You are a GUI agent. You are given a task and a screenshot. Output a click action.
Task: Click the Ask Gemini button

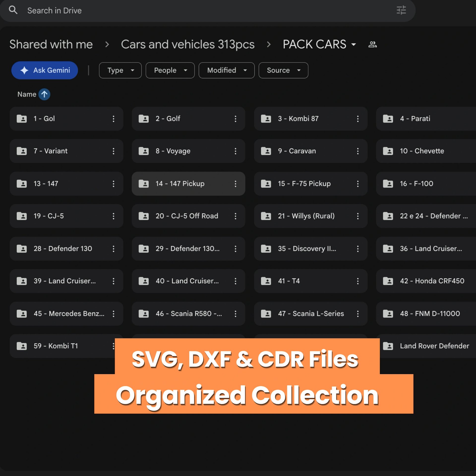click(x=45, y=70)
